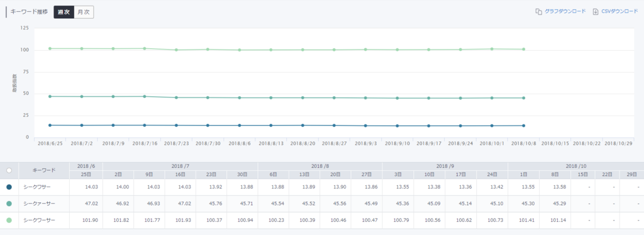The width and height of the screenshot is (644, 235).
Task: Click cell value 101.90
Action: click(90, 221)
